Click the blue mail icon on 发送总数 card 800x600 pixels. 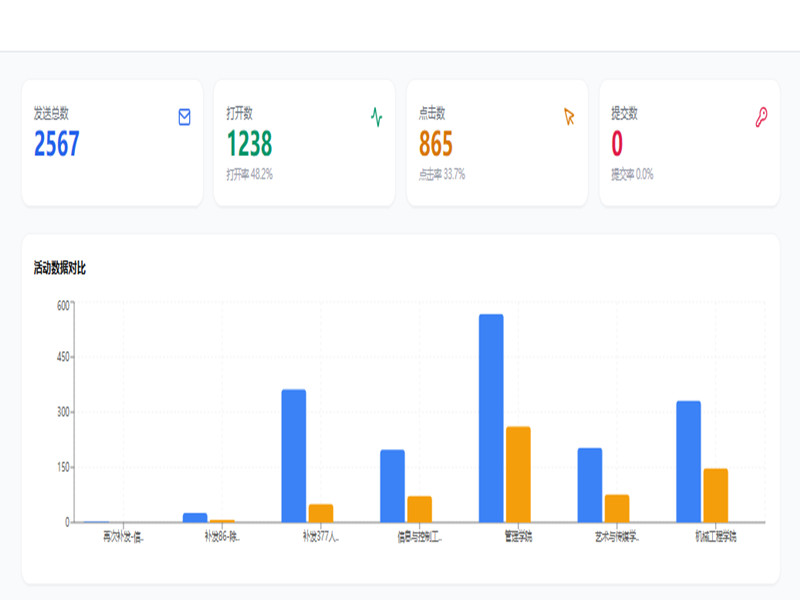click(x=184, y=117)
